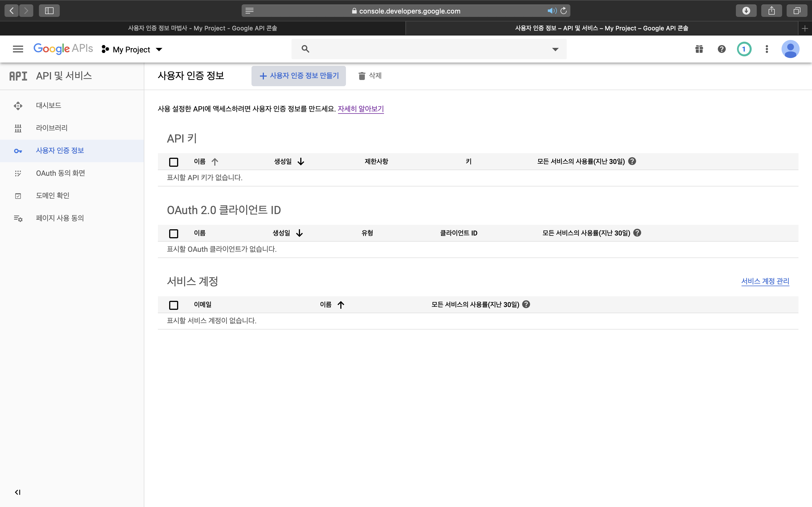Open OAuth 동의 화면 in sidebar
Image resolution: width=812 pixels, height=507 pixels.
(x=60, y=173)
